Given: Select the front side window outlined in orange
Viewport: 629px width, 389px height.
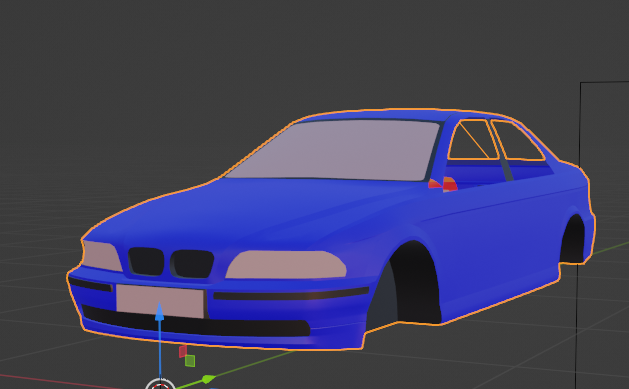Looking at the screenshot, I should (473, 139).
